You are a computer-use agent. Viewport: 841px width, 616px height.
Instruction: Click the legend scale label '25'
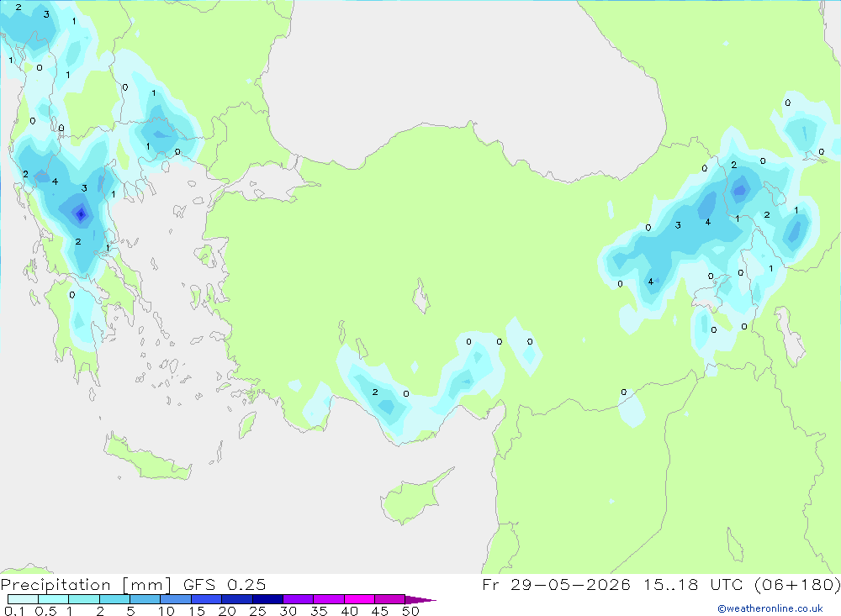257,611
